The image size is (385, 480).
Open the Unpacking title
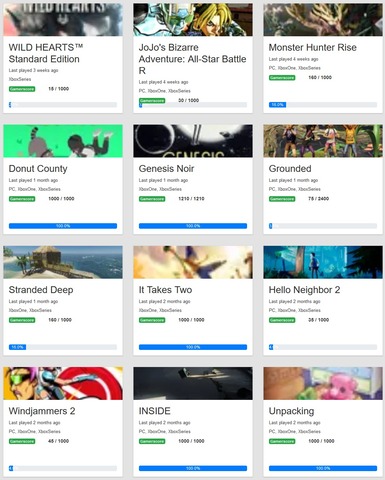[291, 411]
